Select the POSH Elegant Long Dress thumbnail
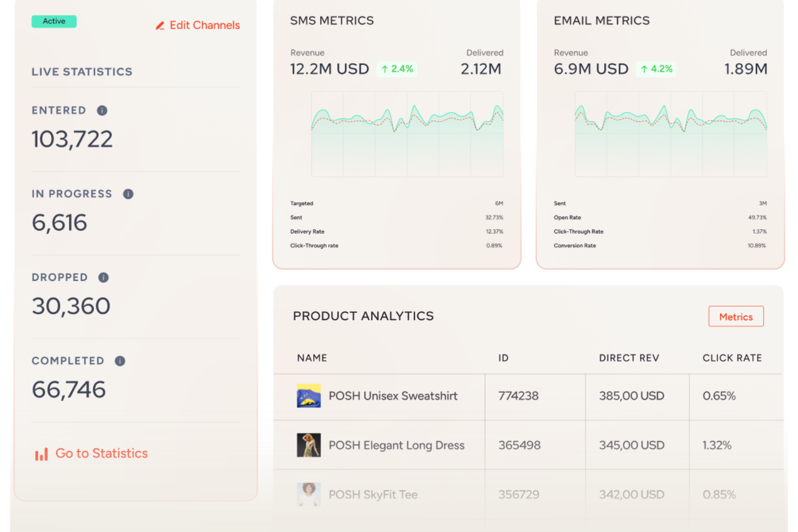Screen dimensions: 798x532 [x=308, y=445]
